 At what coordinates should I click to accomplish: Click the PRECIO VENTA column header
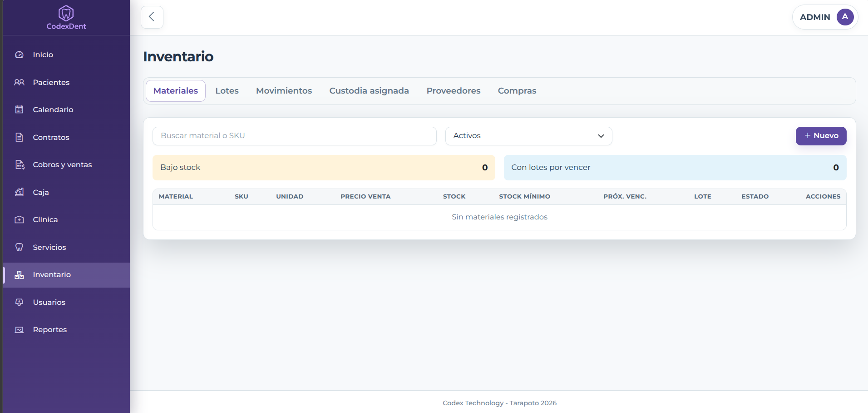point(365,197)
